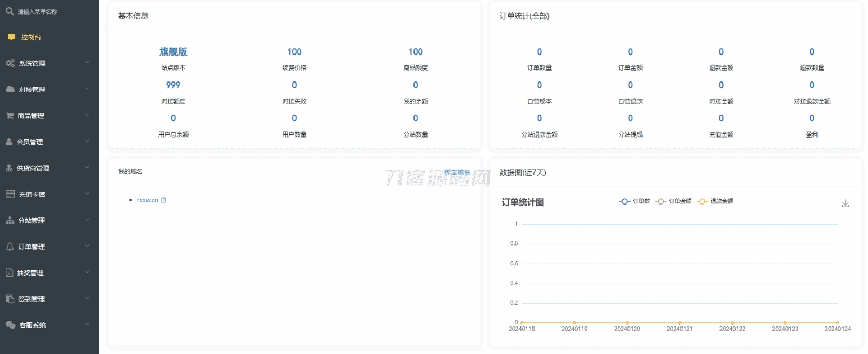Click the 20240121 data point marker
The width and height of the screenshot is (868, 354).
(679, 323)
